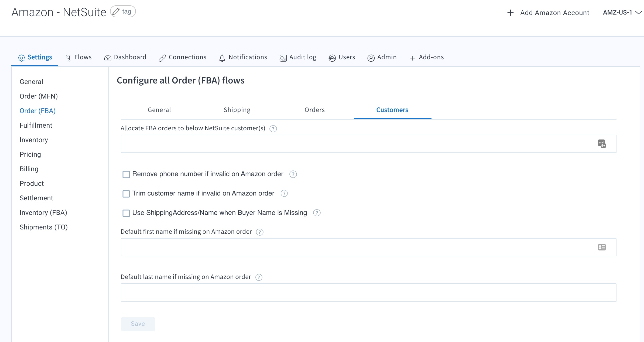Click the plus icon beside Add Amazon Account

pyautogui.click(x=510, y=13)
